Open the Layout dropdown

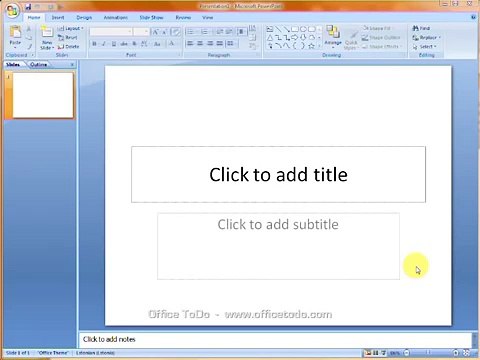pyautogui.click(x=70, y=29)
